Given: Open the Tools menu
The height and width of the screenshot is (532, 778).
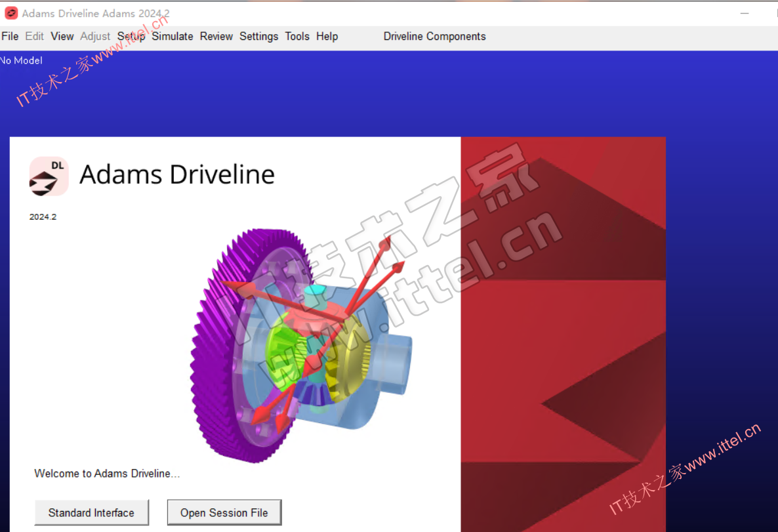Looking at the screenshot, I should (297, 37).
